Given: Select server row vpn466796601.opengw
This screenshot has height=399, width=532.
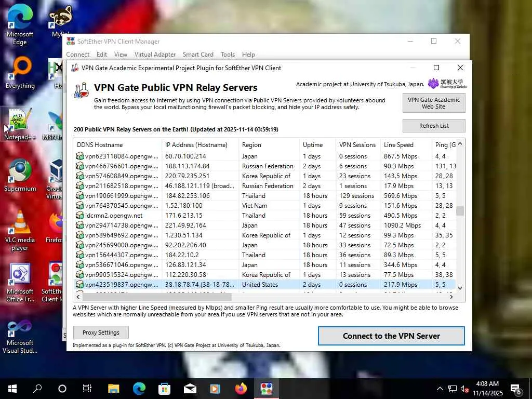Looking at the screenshot, I should point(264,166).
